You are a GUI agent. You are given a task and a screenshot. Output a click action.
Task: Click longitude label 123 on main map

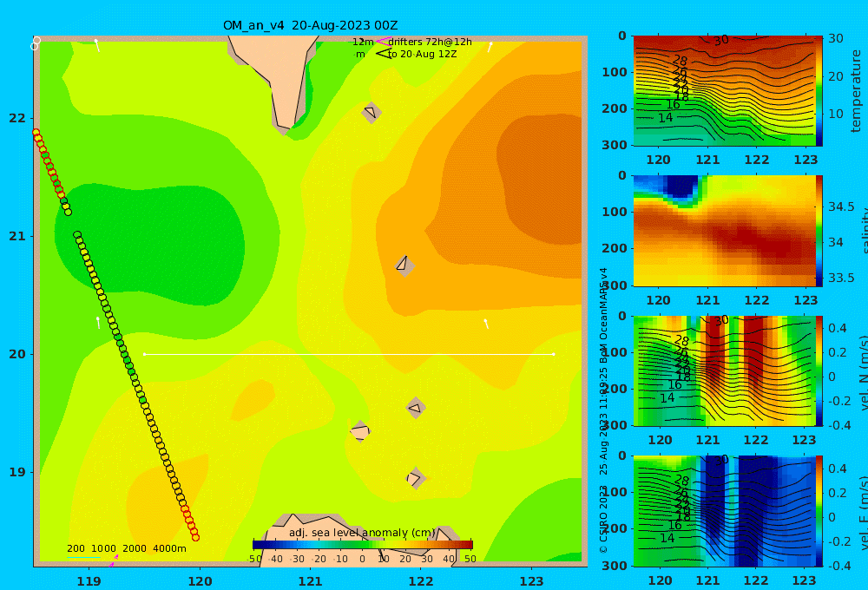(x=531, y=581)
